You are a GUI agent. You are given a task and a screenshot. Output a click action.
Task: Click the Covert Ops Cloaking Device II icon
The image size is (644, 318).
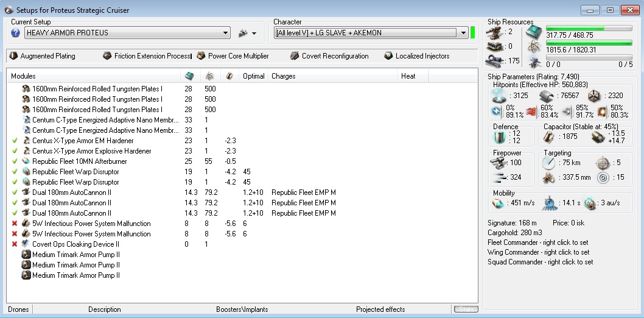click(x=26, y=244)
